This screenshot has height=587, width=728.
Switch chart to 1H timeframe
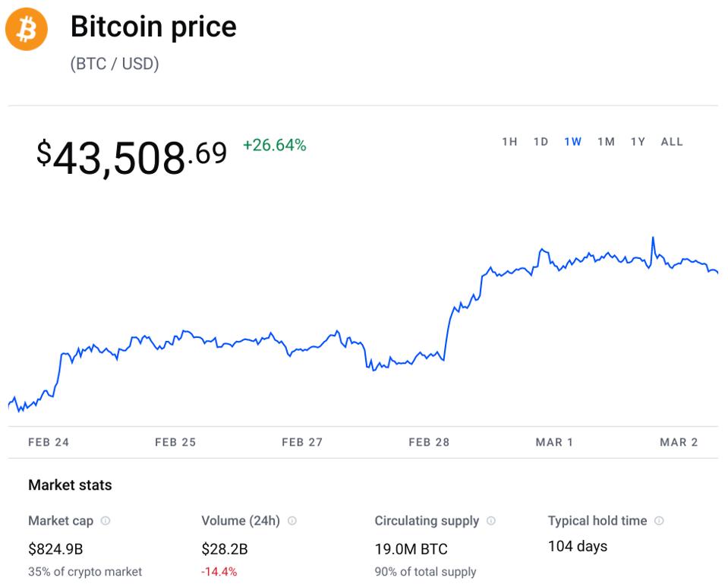509,142
